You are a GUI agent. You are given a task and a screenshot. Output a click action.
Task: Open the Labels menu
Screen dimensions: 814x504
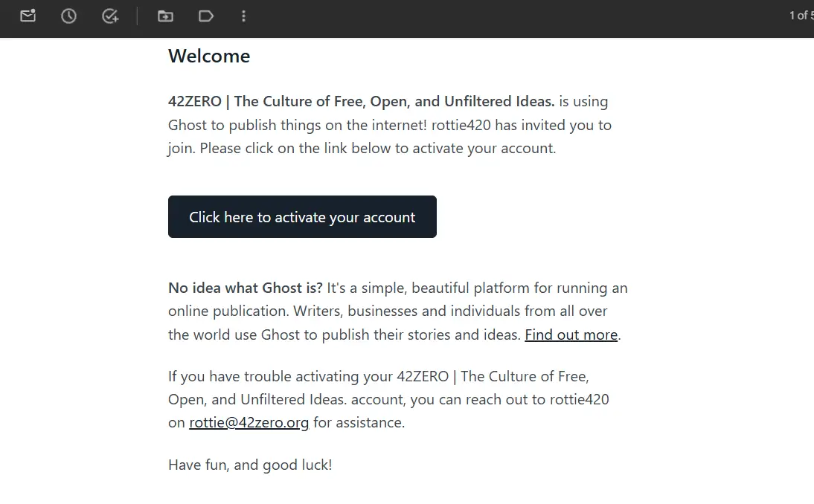tap(206, 16)
